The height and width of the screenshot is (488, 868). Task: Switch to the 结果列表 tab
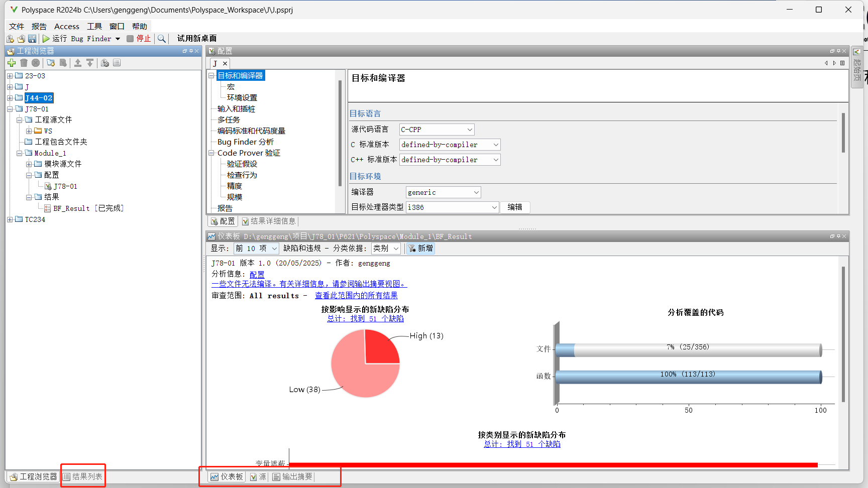[x=83, y=476]
